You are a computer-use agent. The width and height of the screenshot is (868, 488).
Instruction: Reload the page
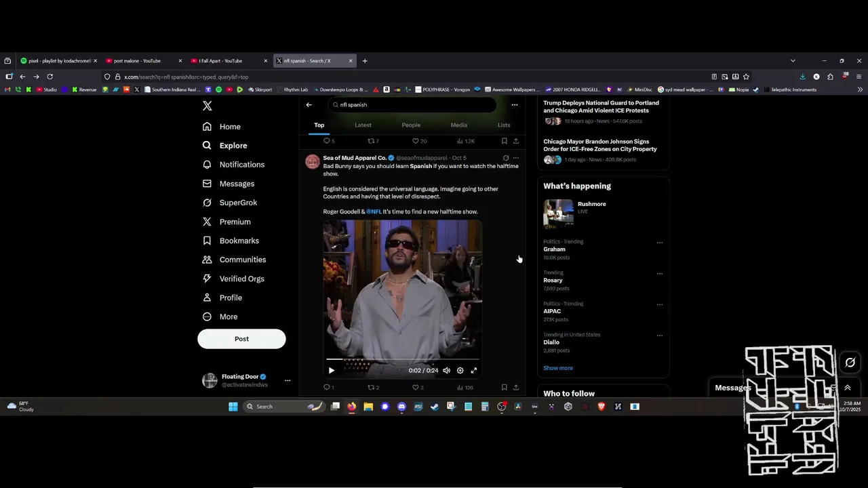click(x=50, y=77)
